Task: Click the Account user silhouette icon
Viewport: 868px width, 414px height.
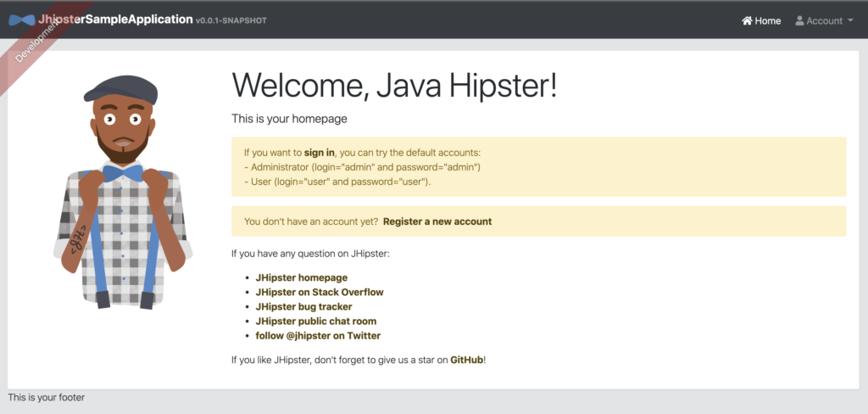Action: pos(799,20)
